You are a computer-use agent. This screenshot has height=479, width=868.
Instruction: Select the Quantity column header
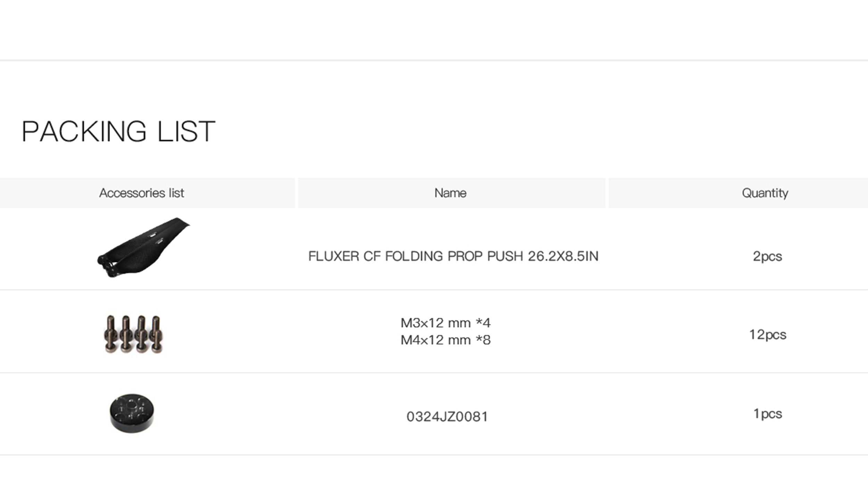pos(765,193)
